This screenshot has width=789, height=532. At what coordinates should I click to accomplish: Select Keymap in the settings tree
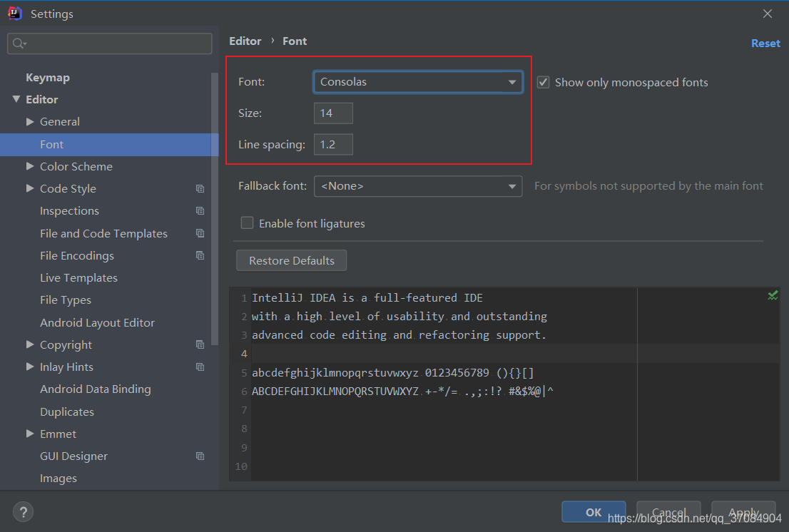click(x=48, y=78)
